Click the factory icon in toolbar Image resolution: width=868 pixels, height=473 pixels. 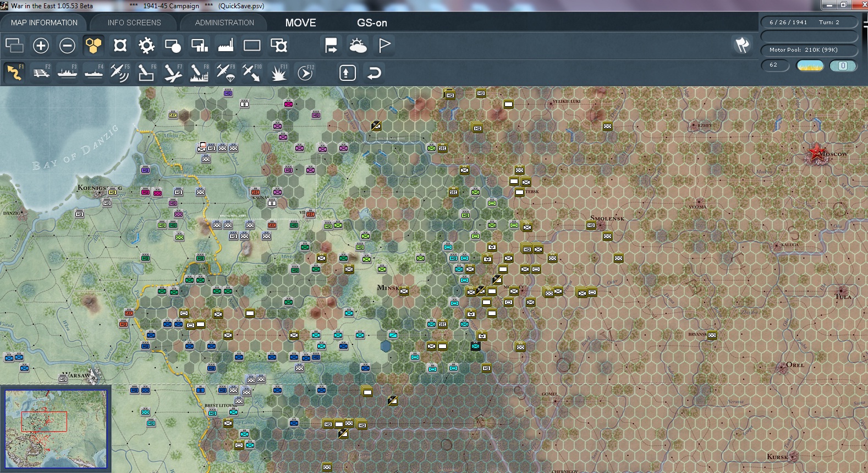pyautogui.click(x=226, y=45)
